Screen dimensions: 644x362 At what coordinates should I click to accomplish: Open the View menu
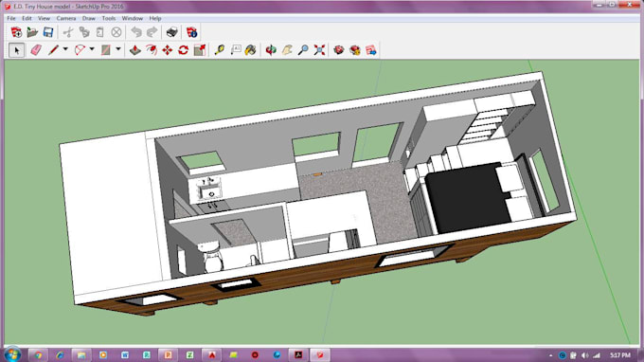(x=44, y=19)
